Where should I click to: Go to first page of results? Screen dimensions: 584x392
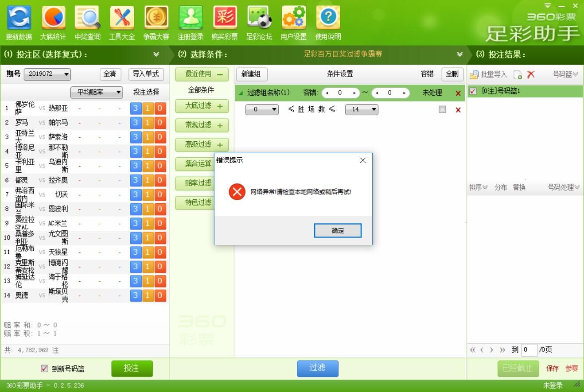coord(473,349)
